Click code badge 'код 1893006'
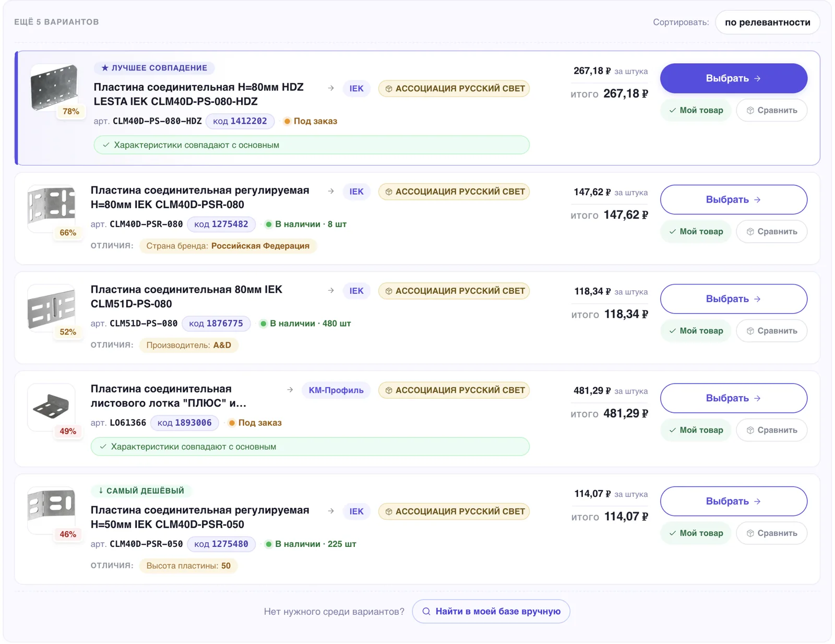Viewport: 835px width, 644px height. point(185,423)
